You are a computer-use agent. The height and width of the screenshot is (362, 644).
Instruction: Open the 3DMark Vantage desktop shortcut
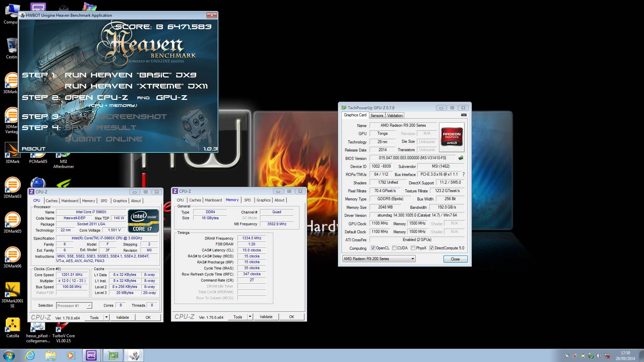(12, 120)
